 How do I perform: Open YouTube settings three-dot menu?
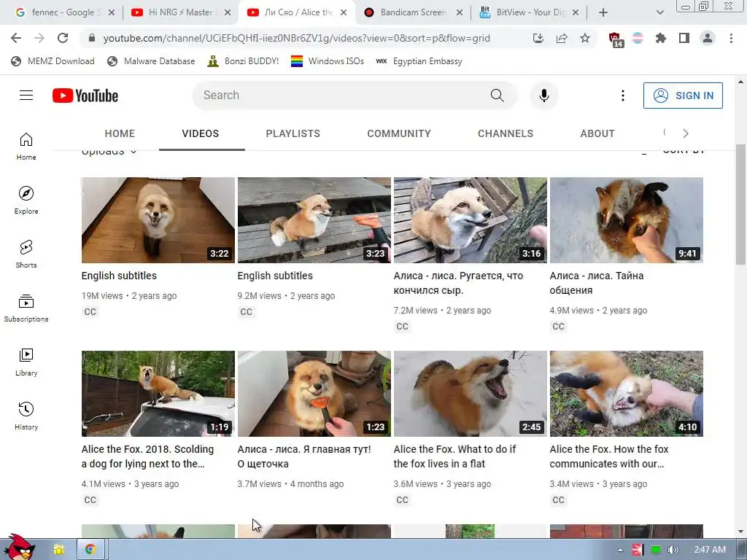click(623, 96)
